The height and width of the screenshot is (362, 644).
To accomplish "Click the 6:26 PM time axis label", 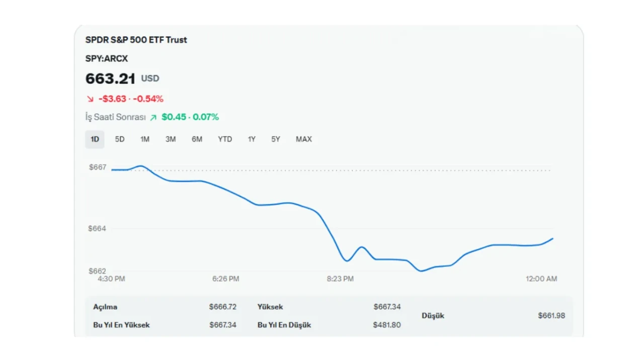I will click(225, 279).
